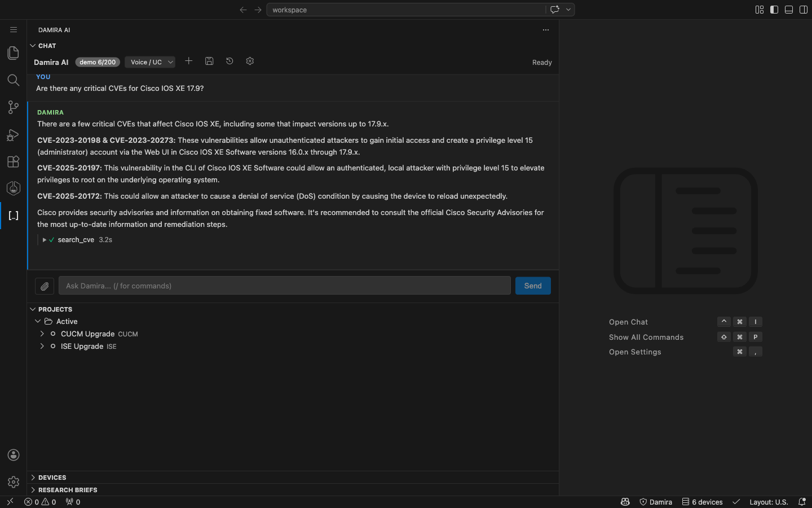Open Copilot status bar icon
Image resolution: width=812 pixels, height=508 pixels.
point(625,502)
